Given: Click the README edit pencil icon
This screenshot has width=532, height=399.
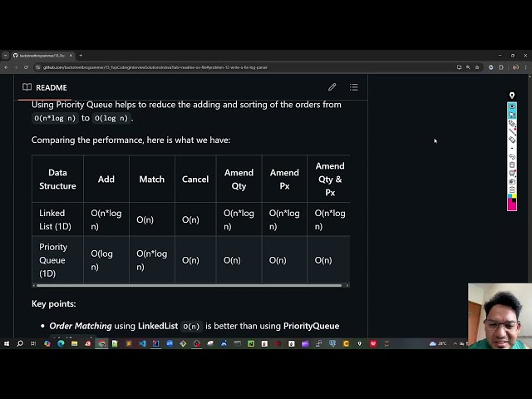Looking at the screenshot, I should tap(332, 87).
